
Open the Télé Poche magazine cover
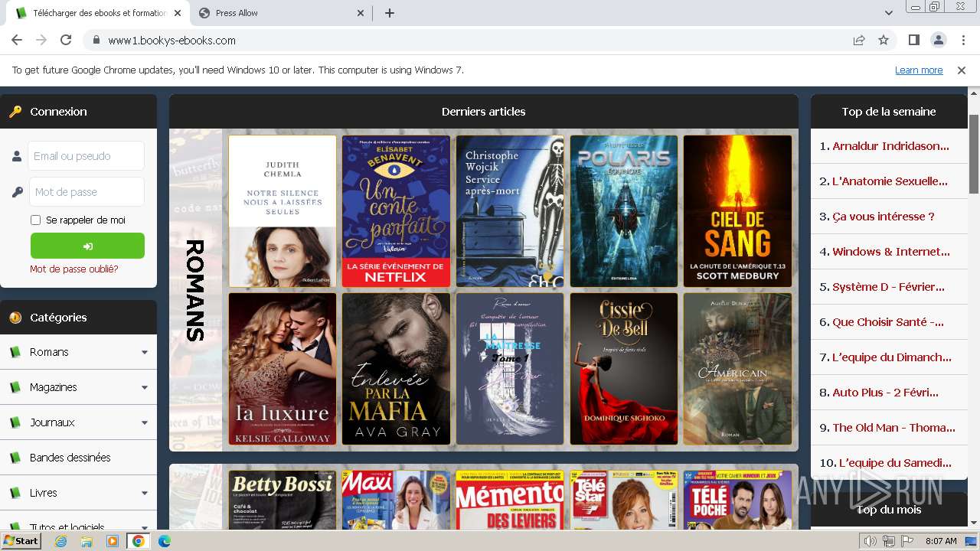(x=737, y=500)
